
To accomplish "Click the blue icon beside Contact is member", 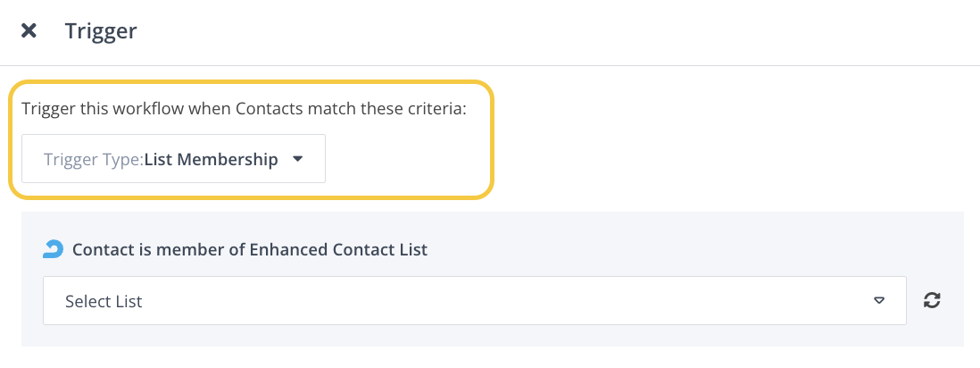I will pyautogui.click(x=53, y=249).
